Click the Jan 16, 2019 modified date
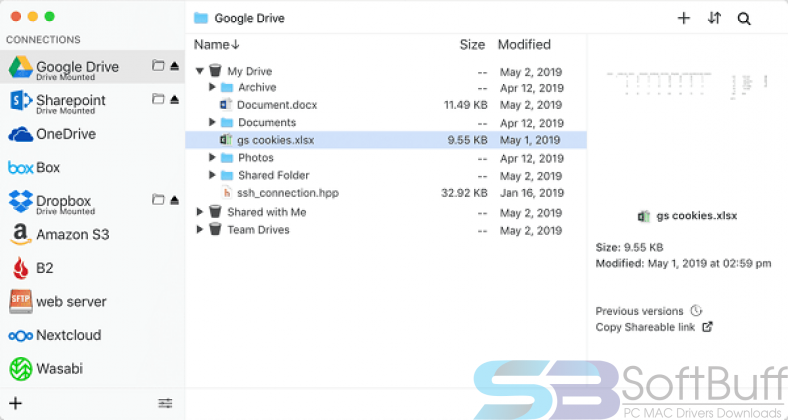The image size is (788, 420). click(532, 192)
